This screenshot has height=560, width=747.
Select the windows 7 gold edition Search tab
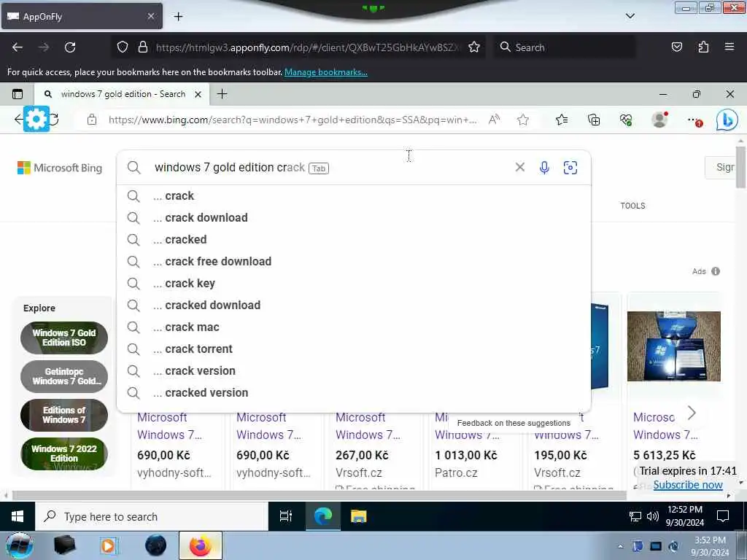(123, 94)
